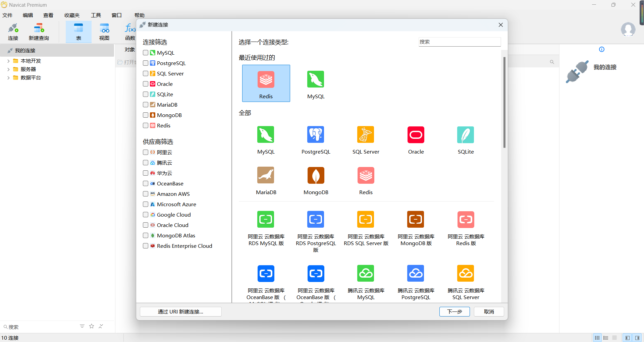Screen dimensions: 644x342
Task: Click the star favorites icon at bottom
Action: (92, 326)
